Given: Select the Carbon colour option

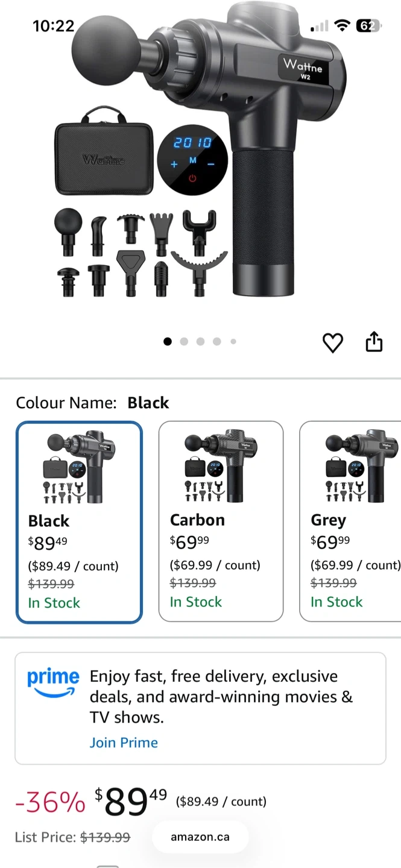Looking at the screenshot, I should pos(221,521).
